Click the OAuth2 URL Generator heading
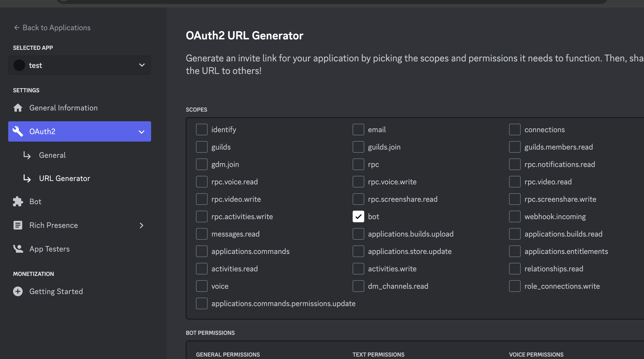Viewport: 644px width, 359px height. [245, 36]
